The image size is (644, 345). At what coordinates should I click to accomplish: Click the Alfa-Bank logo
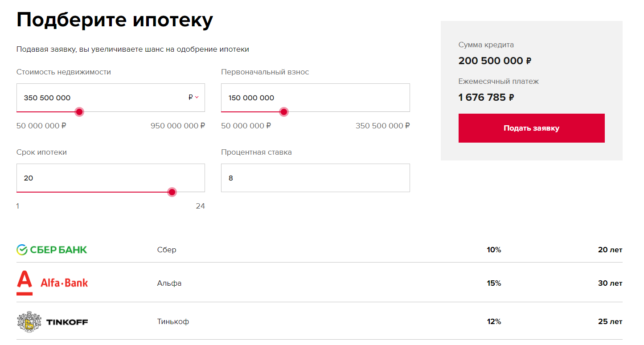click(x=52, y=283)
